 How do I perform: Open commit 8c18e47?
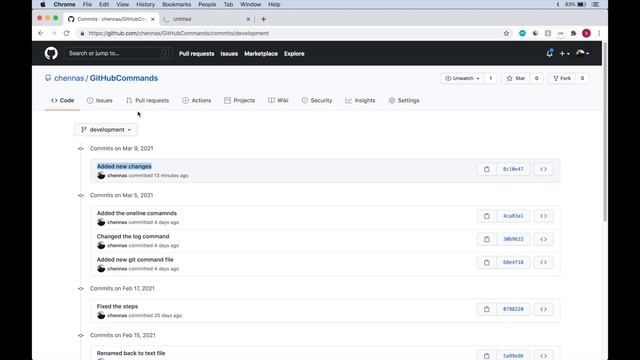513,169
